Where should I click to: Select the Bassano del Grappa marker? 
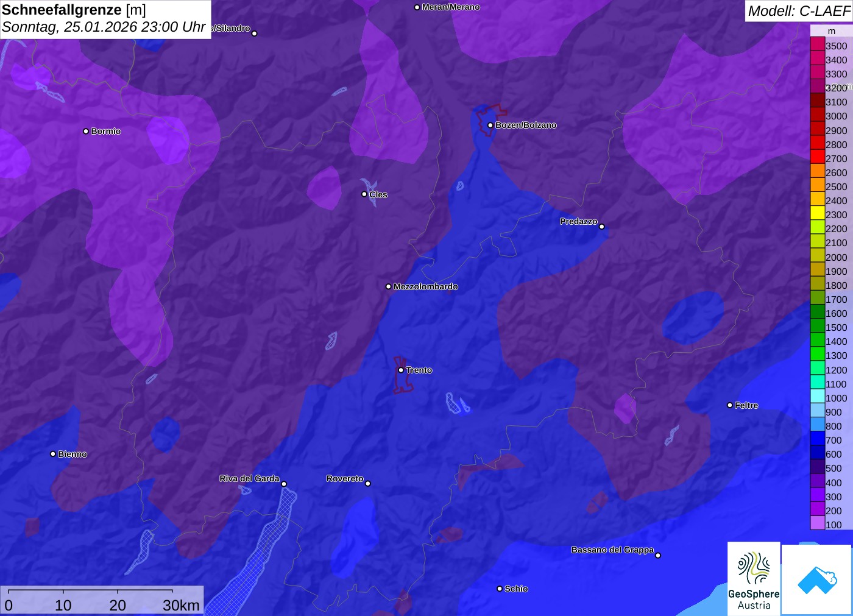pos(658,555)
